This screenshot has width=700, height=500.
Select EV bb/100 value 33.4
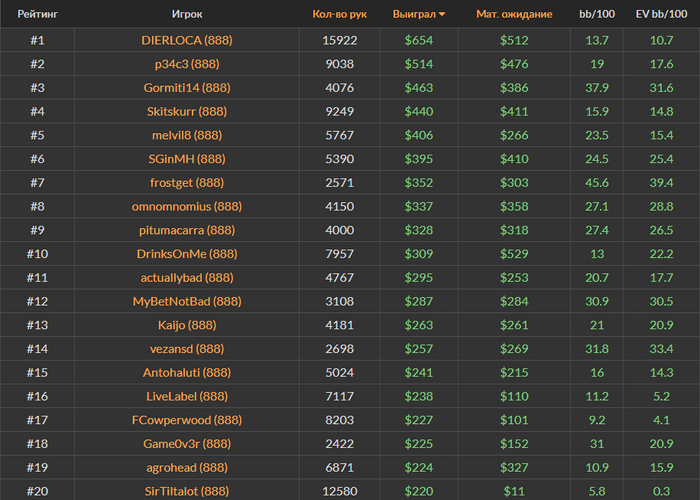tap(661, 349)
